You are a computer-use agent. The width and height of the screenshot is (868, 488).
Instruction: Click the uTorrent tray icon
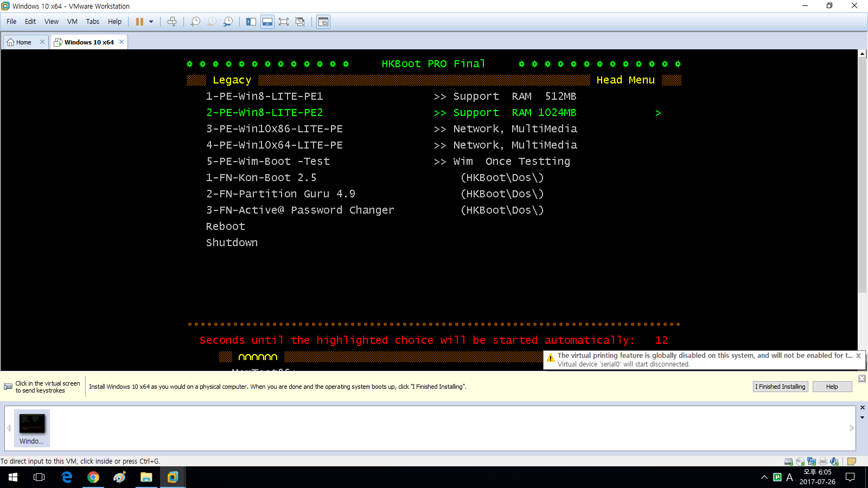click(x=777, y=477)
